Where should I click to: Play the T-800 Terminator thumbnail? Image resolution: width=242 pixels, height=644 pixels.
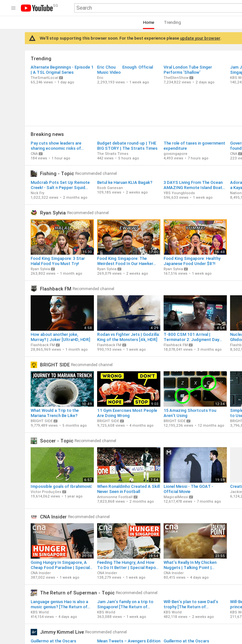pos(195,313)
